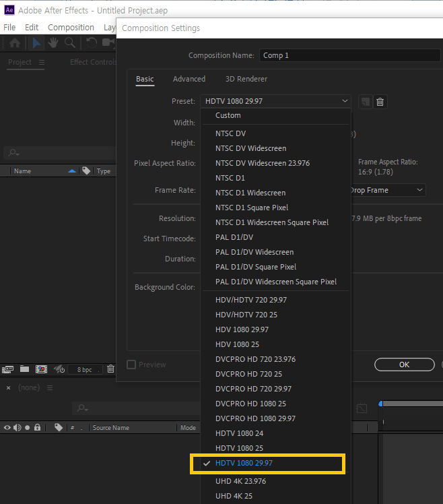Image resolution: width=443 pixels, height=504 pixels.
Task: Switch to the Advanced tab
Action: pyautogui.click(x=189, y=79)
